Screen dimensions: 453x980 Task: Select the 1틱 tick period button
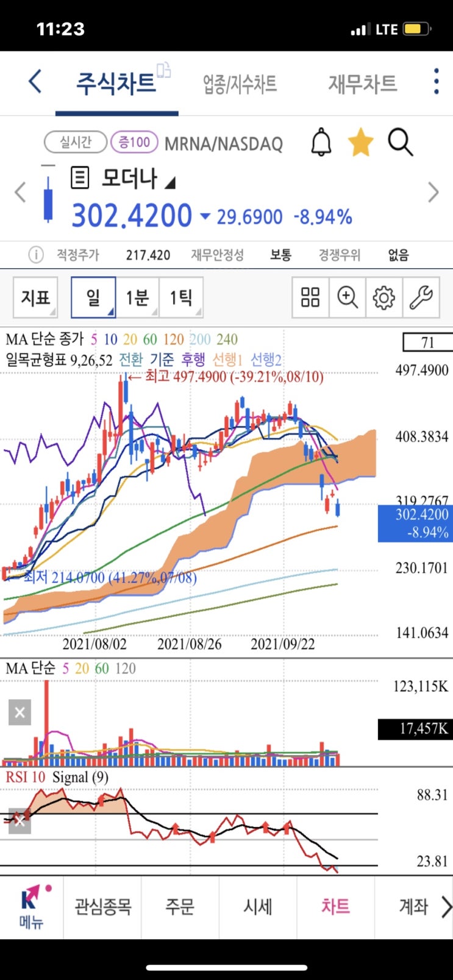[181, 297]
